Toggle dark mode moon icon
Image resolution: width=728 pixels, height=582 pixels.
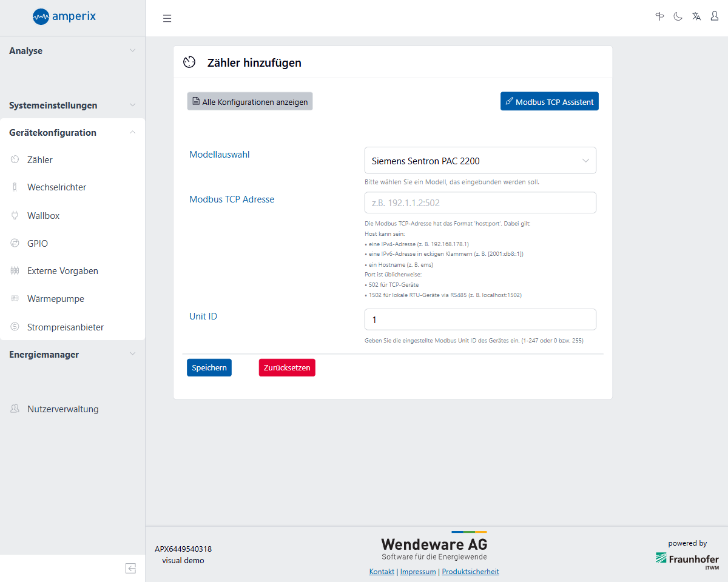coord(678,17)
